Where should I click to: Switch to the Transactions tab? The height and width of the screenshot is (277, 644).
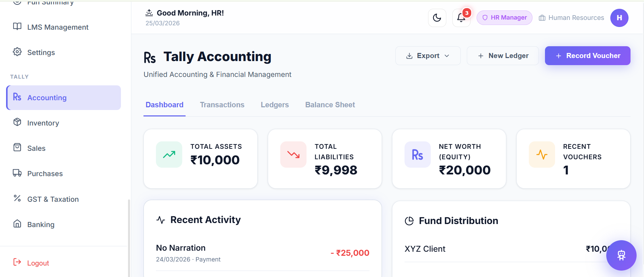[222, 105]
